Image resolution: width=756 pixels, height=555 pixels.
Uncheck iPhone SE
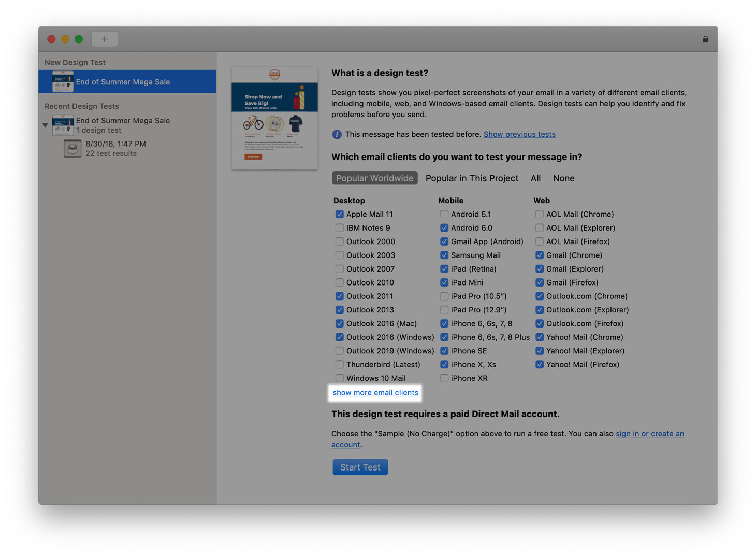[x=444, y=351]
